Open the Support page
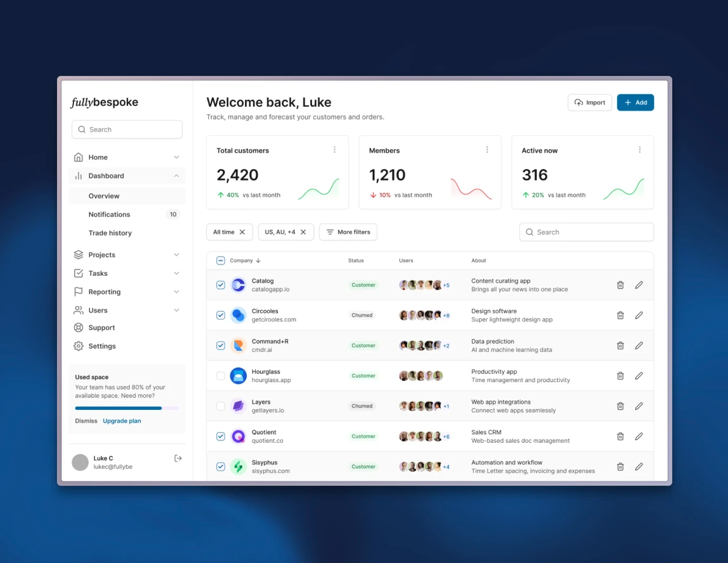728x563 pixels. tap(127, 328)
